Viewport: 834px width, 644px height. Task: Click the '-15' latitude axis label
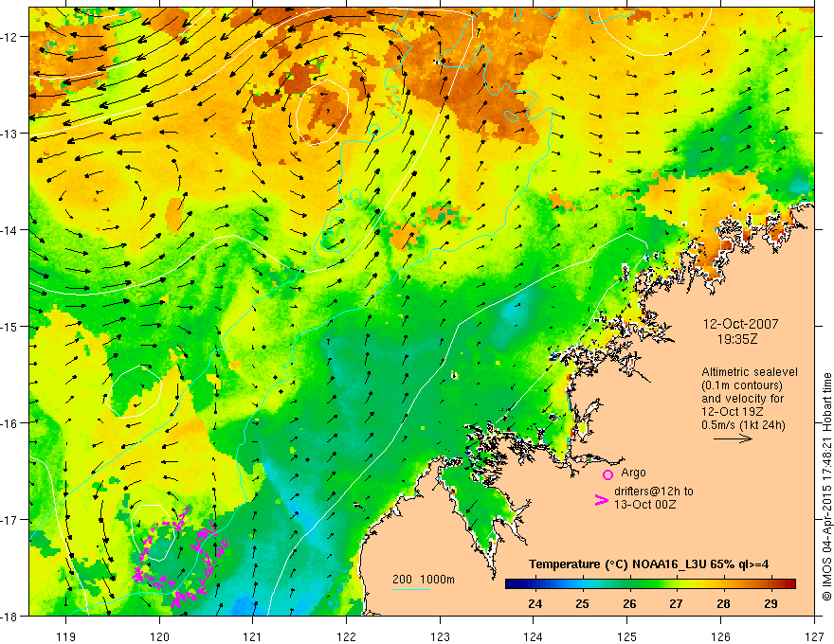point(9,326)
